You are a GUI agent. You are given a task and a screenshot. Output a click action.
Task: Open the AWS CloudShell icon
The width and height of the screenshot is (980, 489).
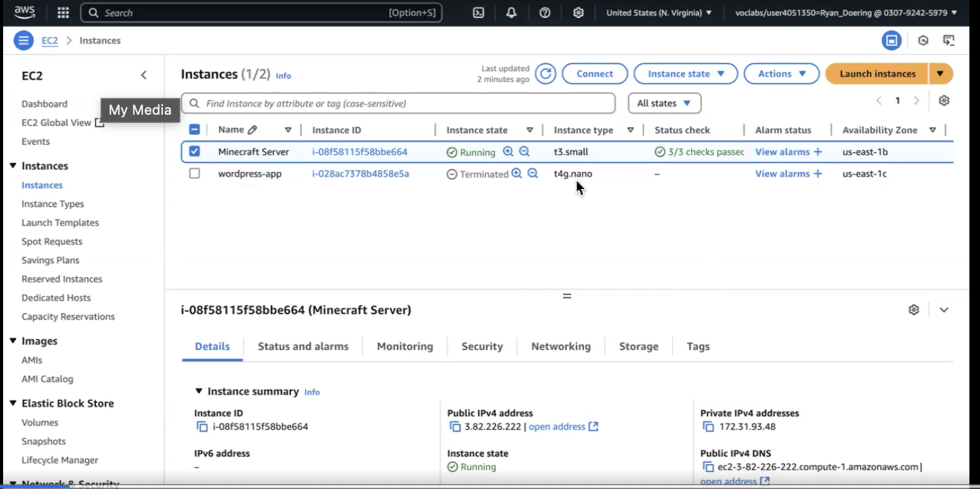pyautogui.click(x=479, y=12)
